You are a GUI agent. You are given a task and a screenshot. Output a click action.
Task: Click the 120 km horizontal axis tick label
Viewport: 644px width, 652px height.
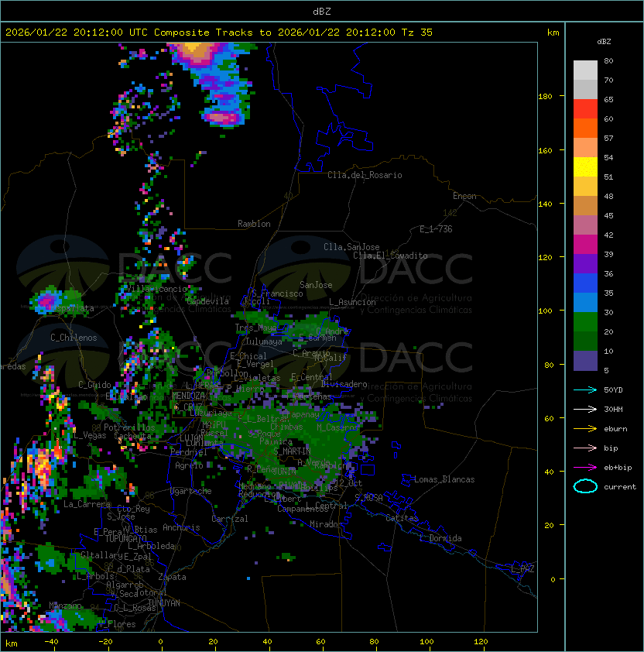tap(481, 642)
